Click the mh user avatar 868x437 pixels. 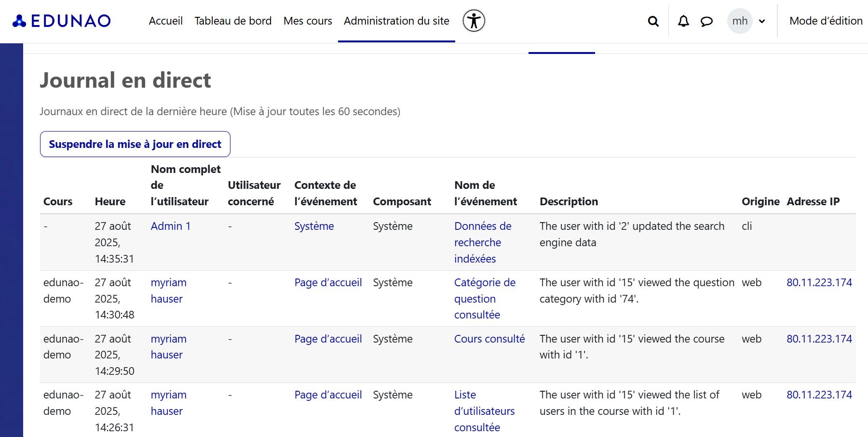click(x=740, y=21)
